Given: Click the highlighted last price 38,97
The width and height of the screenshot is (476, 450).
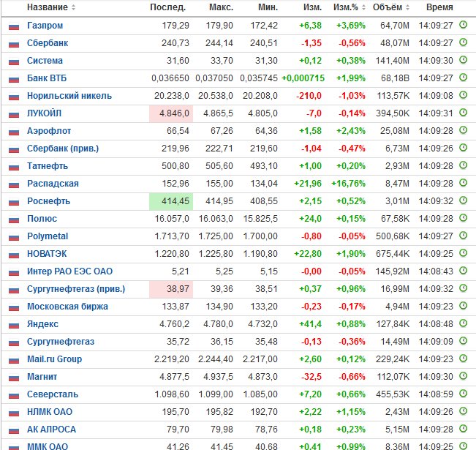Looking at the screenshot, I should pos(171,289).
